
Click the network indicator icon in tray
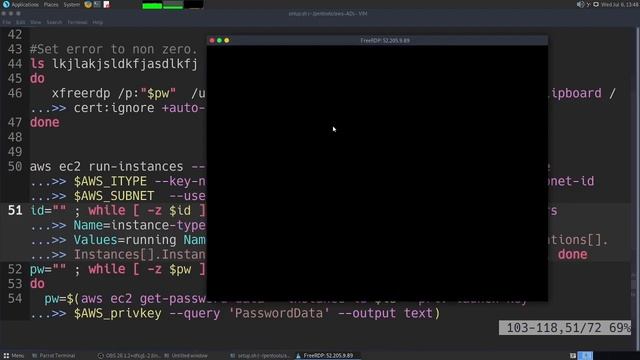point(588,4)
